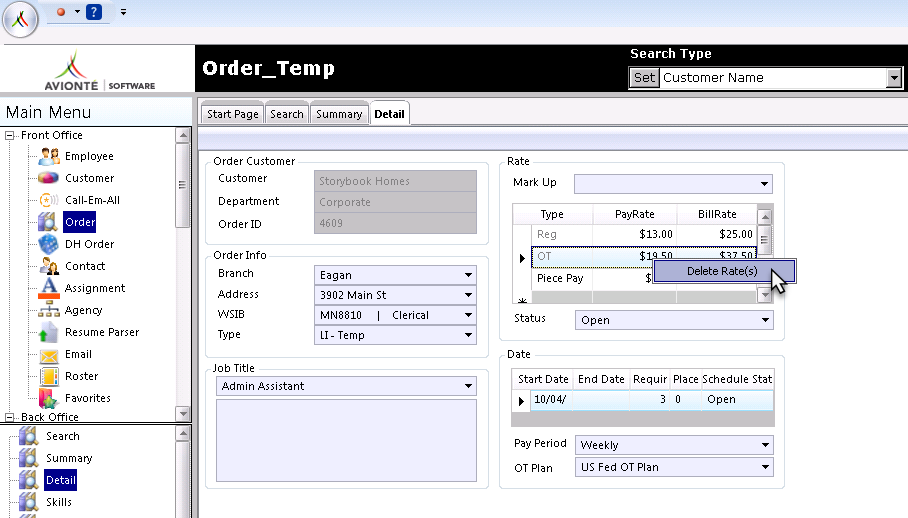
Task: Switch to the Search tab
Action: pos(287,114)
